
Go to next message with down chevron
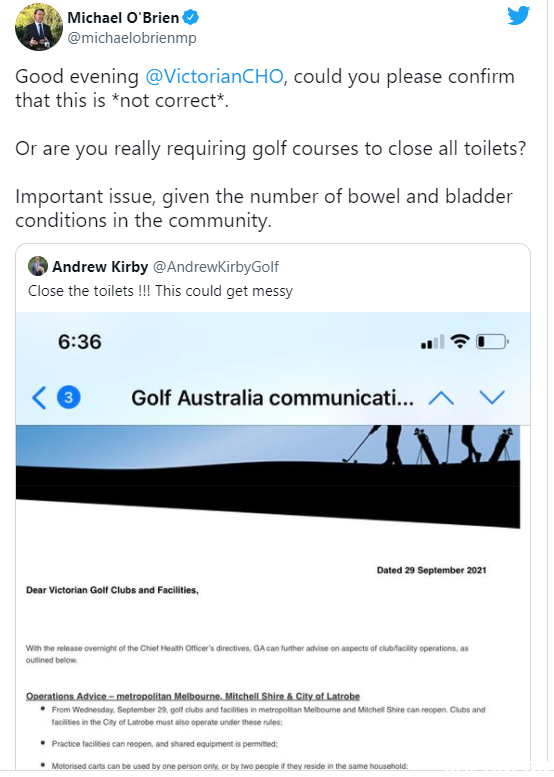[492, 397]
